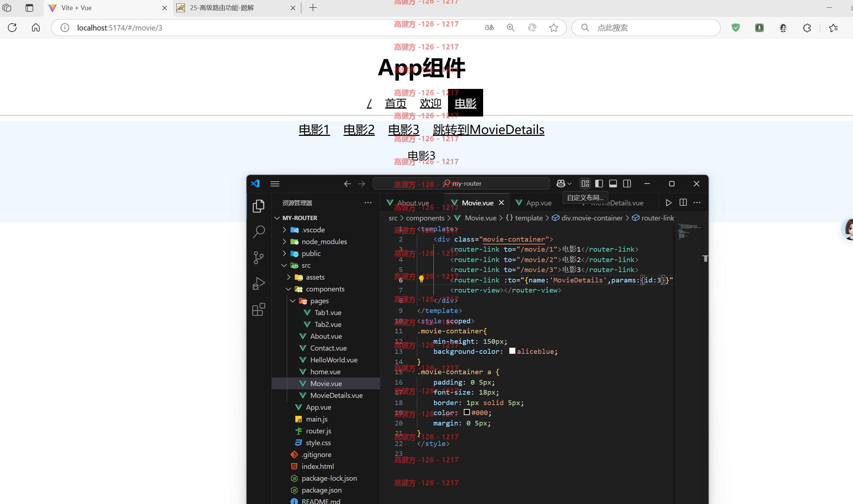Open the VS Code Explorer view icon
Screen dimensions: 853x504
pos(258,206)
